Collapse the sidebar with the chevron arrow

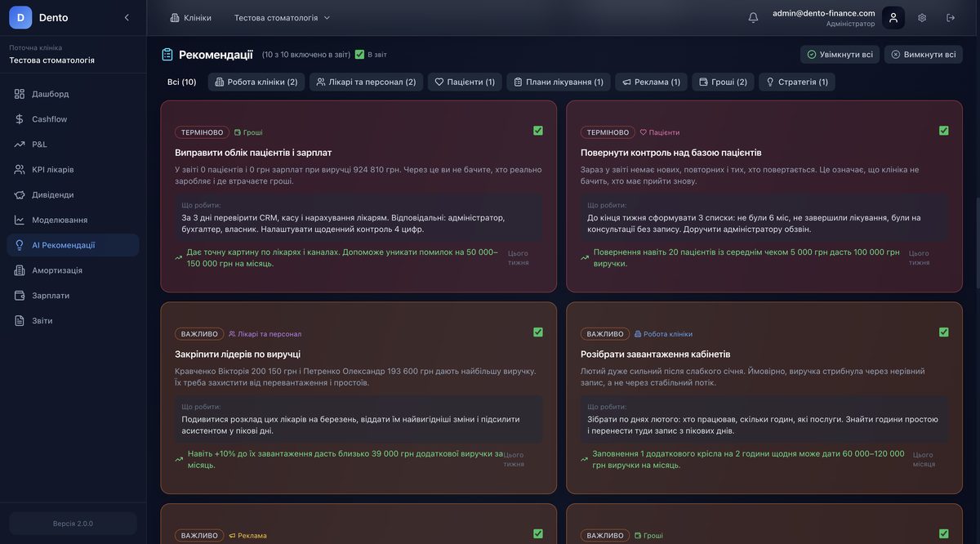[127, 18]
